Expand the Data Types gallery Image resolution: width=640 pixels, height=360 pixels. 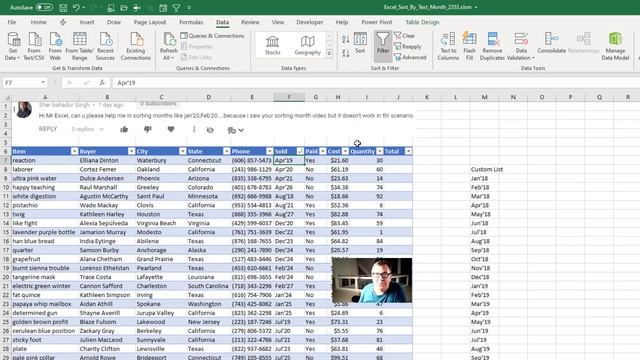(329, 53)
